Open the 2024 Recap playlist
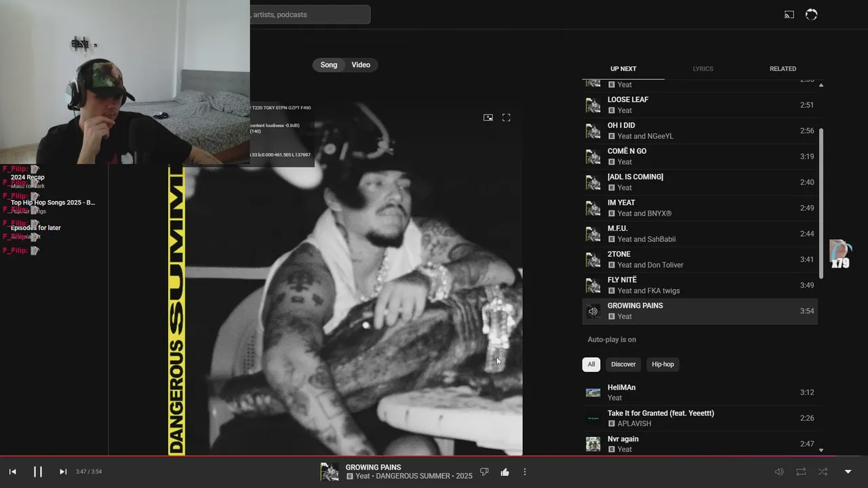 (x=27, y=178)
